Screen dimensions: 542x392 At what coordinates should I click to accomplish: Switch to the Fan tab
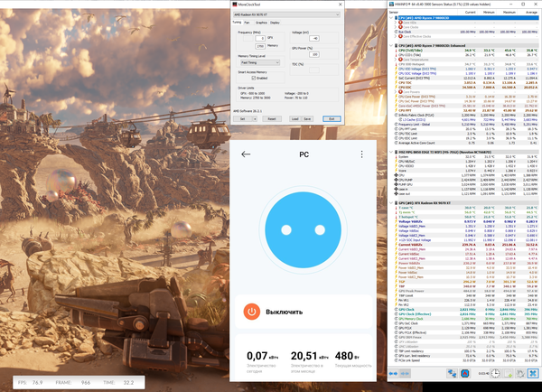click(x=247, y=23)
